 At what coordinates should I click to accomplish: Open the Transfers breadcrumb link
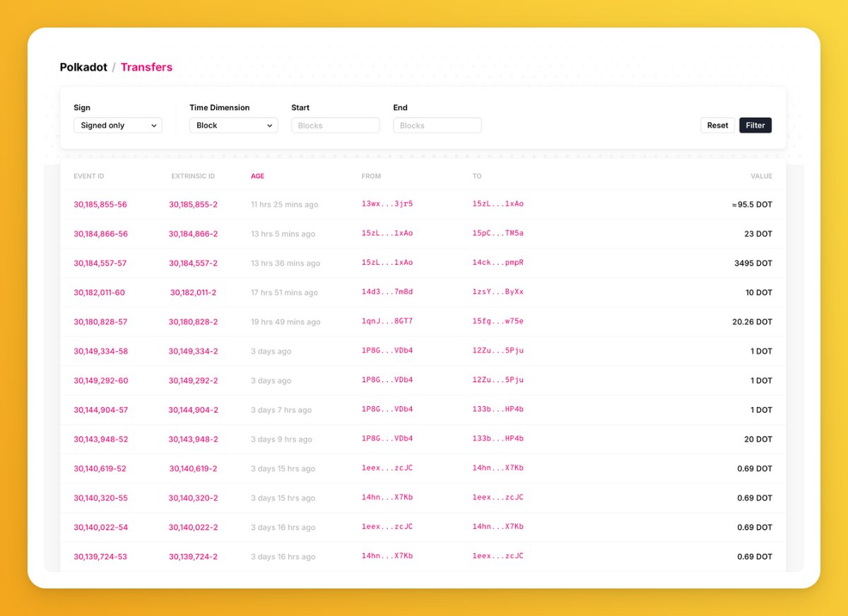(x=146, y=68)
